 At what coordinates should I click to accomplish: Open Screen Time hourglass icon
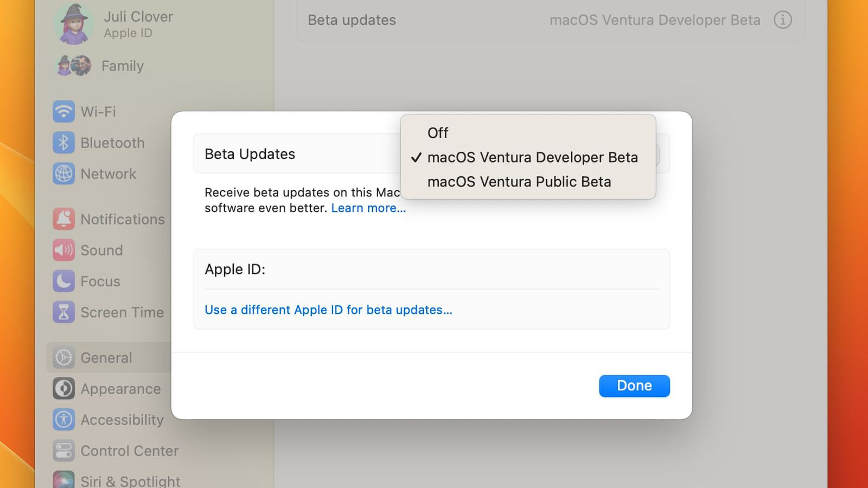pyautogui.click(x=63, y=312)
